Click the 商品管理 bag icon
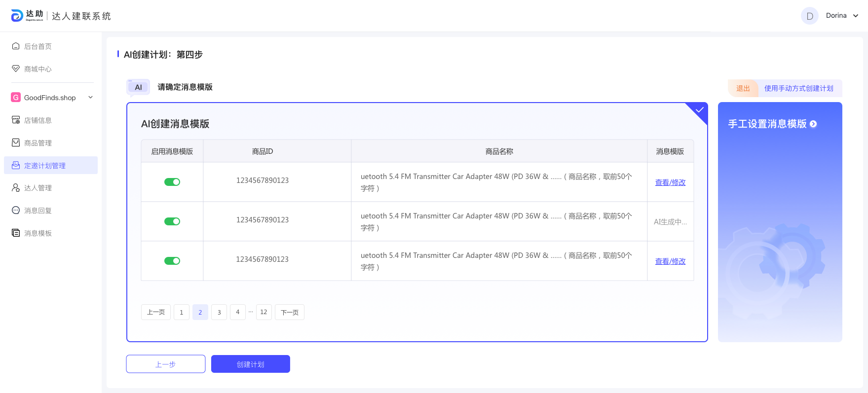The image size is (868, 393). tap(16, 143)
